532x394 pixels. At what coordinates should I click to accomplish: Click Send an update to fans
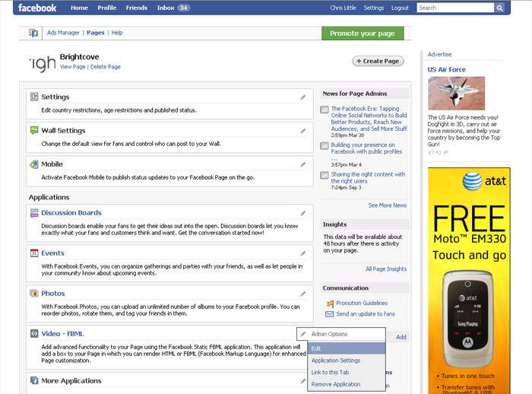tap(366, 314)
